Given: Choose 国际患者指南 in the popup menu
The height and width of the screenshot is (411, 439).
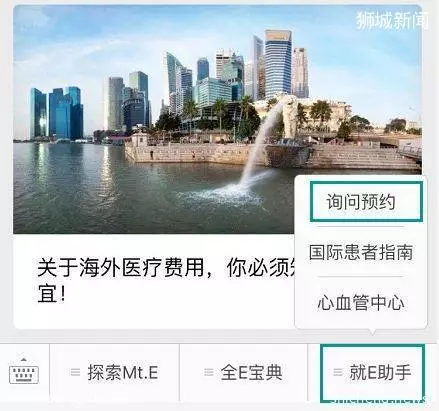Looking at the screenshot, I should 361,252.
